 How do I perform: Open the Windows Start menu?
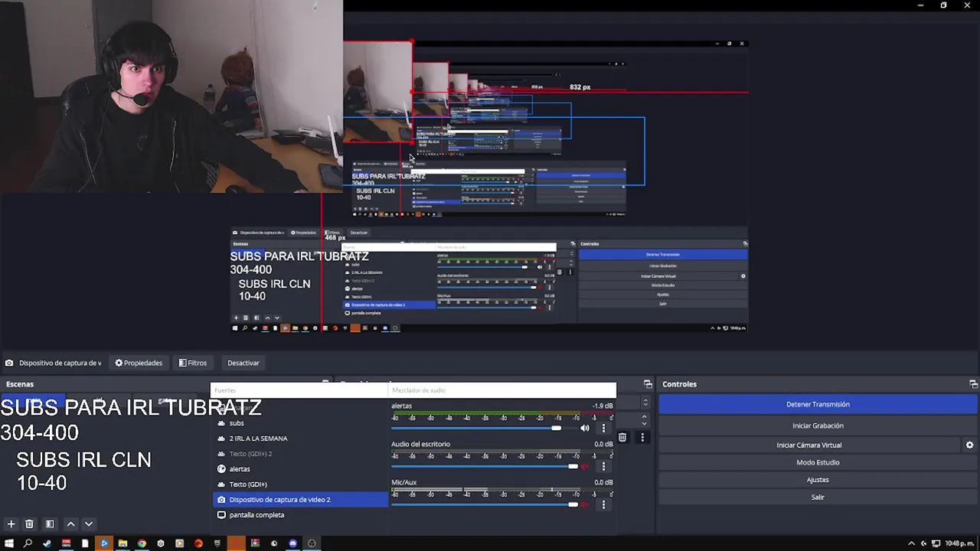click(9, 543)
